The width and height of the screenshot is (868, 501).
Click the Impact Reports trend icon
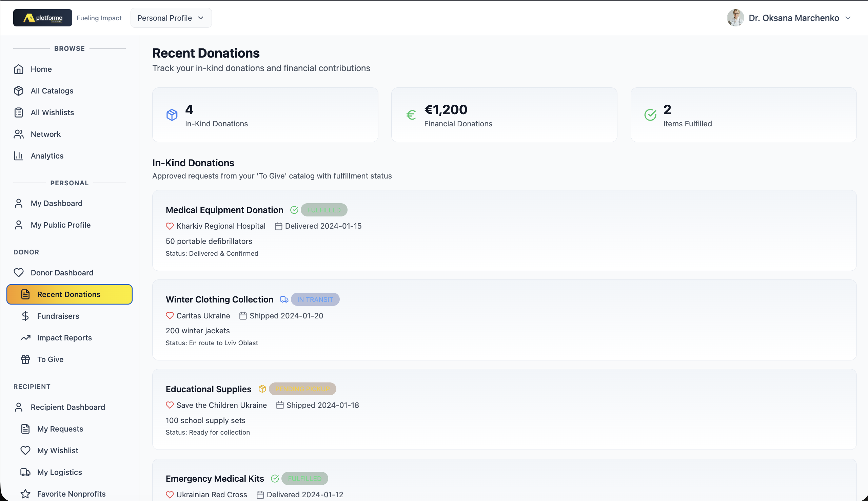tap(25, 338)
